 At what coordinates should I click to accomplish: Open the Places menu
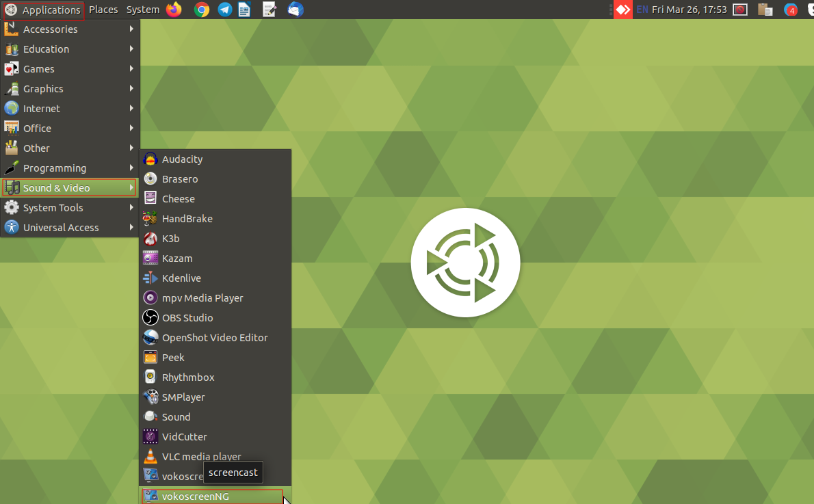[103, 10]
